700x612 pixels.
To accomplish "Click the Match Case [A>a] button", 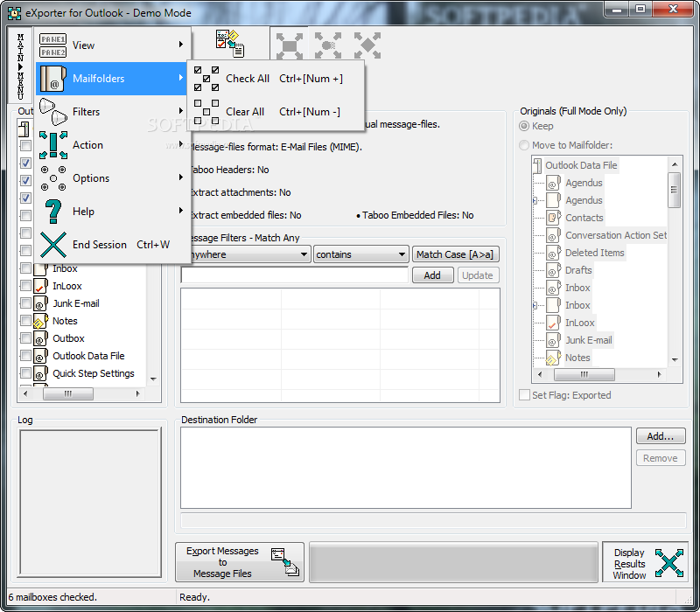I will [x=455, y=254].
